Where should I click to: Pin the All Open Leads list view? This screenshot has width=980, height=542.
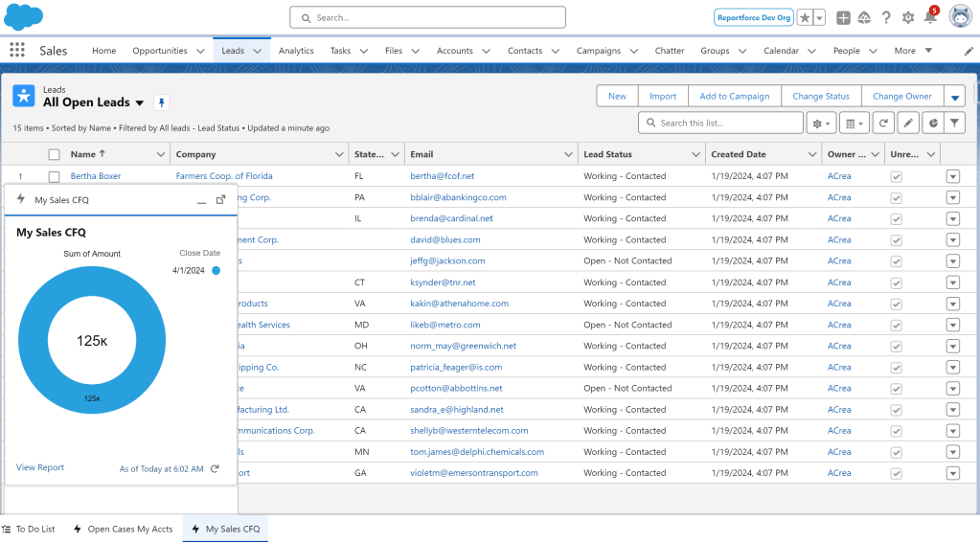[x=161, y=102]
